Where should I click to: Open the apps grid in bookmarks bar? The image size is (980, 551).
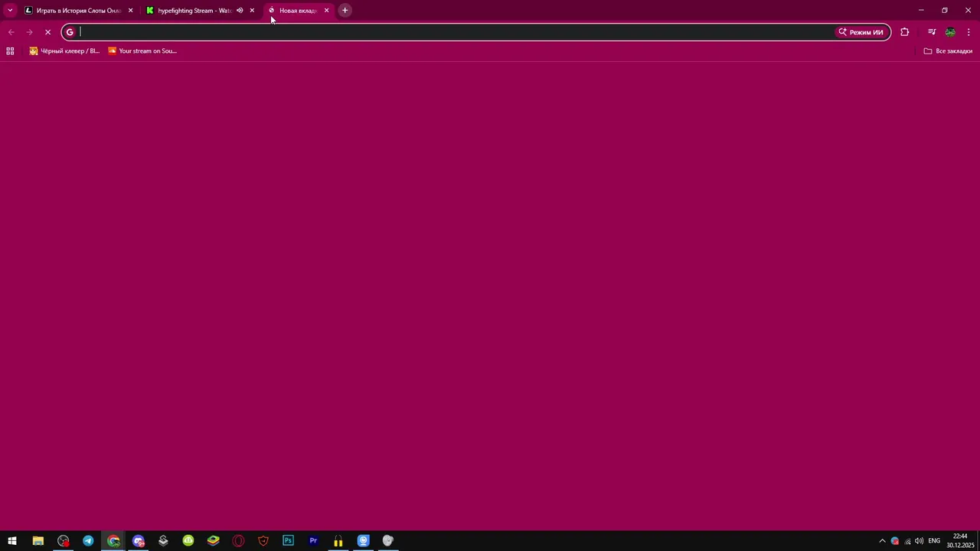(10, 51)
